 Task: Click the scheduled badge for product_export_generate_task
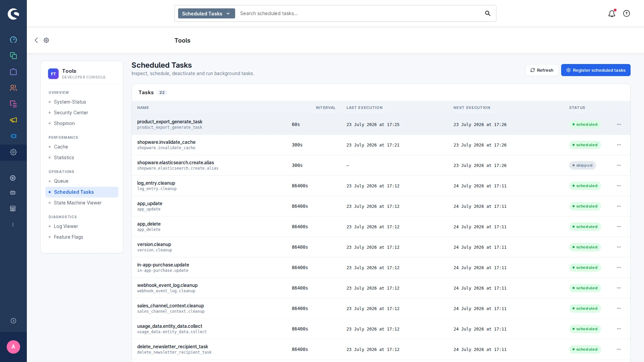(585, 124)
